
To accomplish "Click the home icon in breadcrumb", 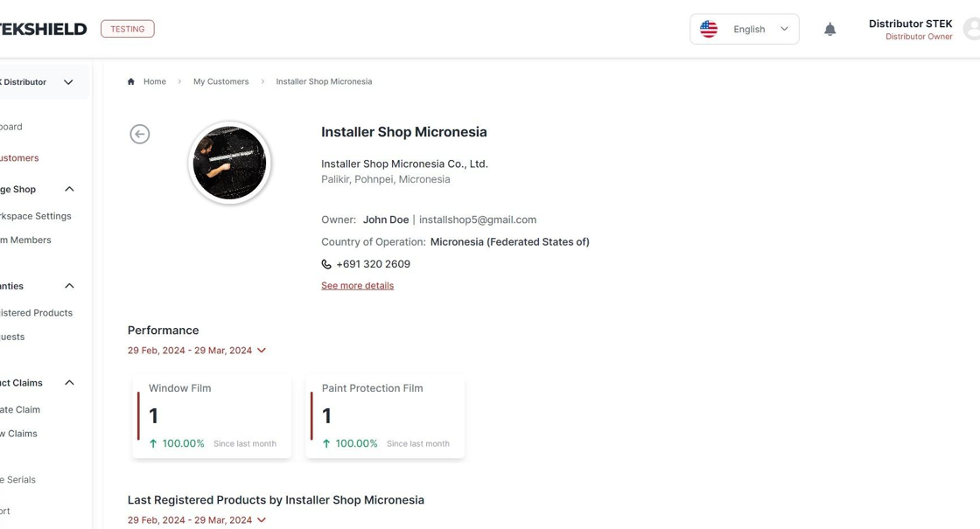I will tap(130, 82).
